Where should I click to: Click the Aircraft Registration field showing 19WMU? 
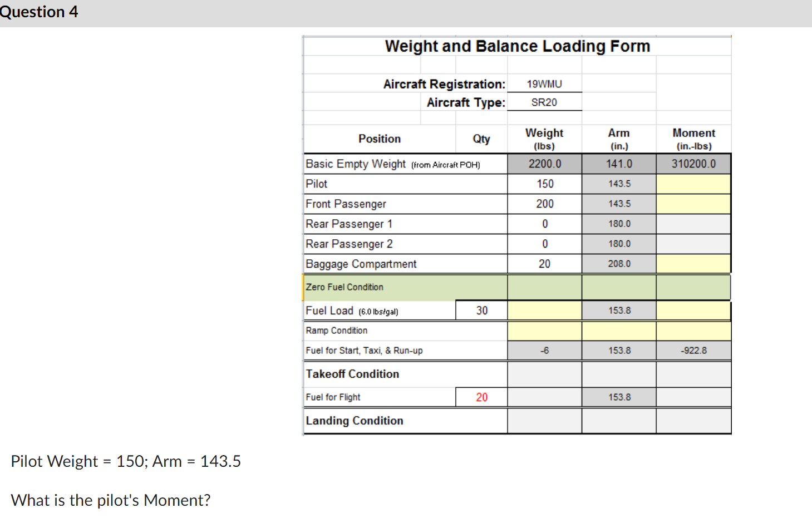(544, 83)
